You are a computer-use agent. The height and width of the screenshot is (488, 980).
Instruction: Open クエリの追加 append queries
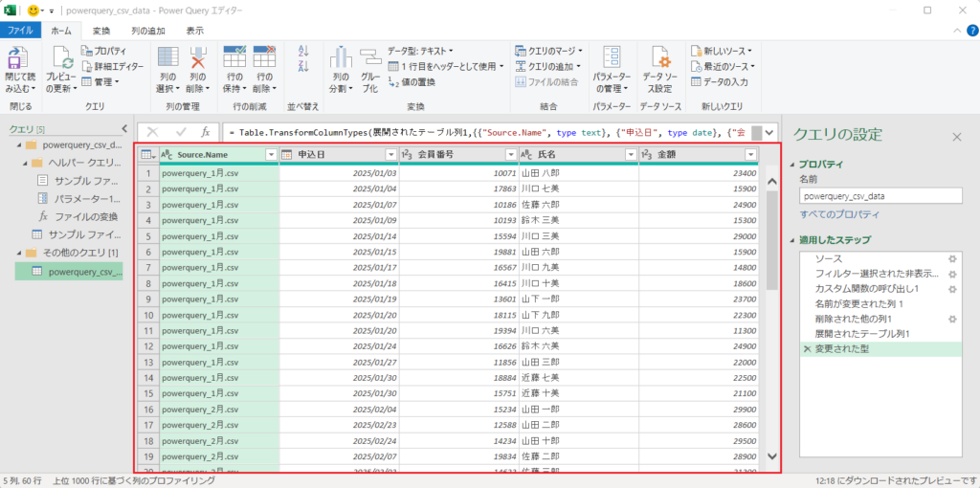[x=548, y=66]
